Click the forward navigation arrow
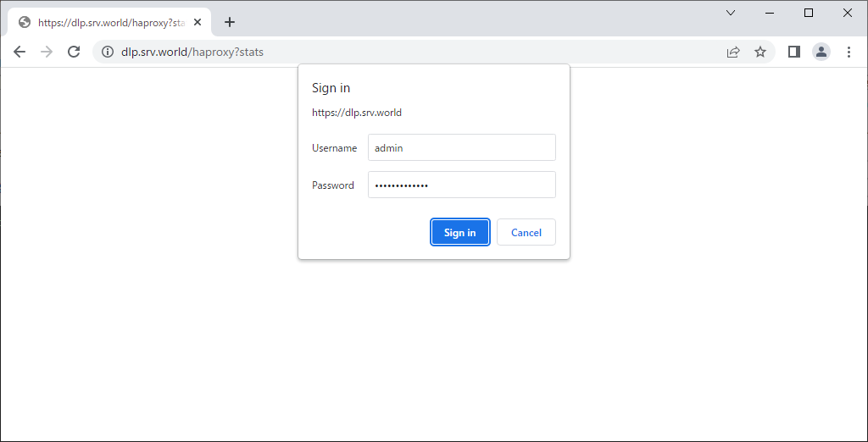Image resolution: width=868 pixels, height=442 pixels. (47, 52)
